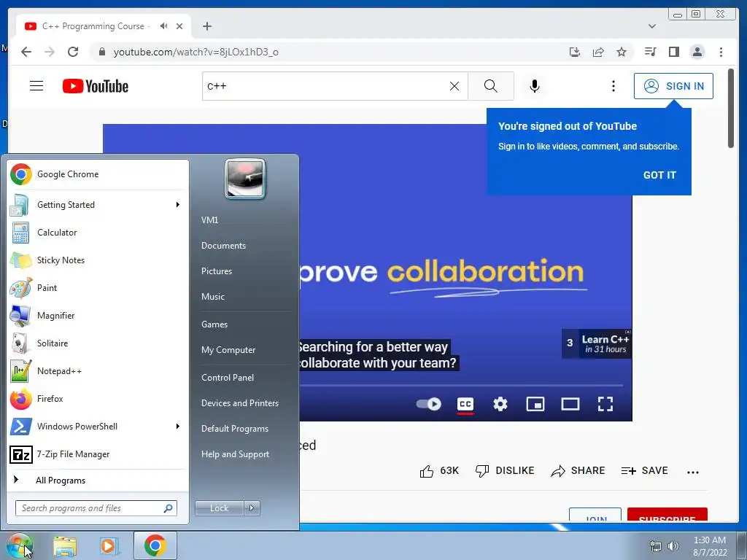Click the taskbar volume icon
747x560 pixels.
tap(673, 546)
